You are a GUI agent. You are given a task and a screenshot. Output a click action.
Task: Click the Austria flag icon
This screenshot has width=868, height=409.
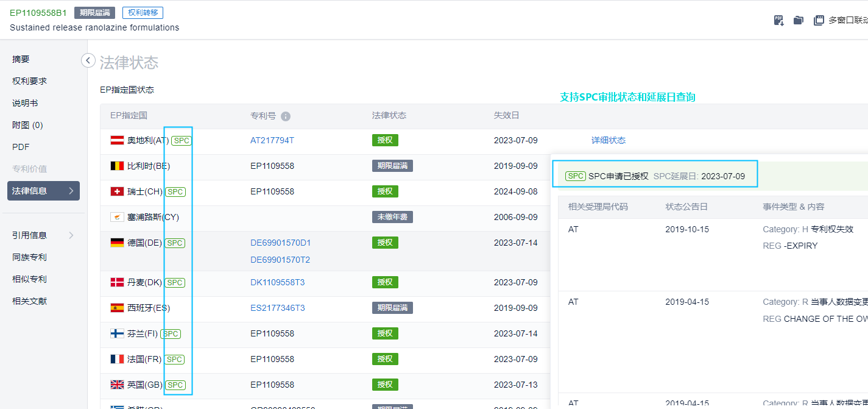click(x=117, y=141)
